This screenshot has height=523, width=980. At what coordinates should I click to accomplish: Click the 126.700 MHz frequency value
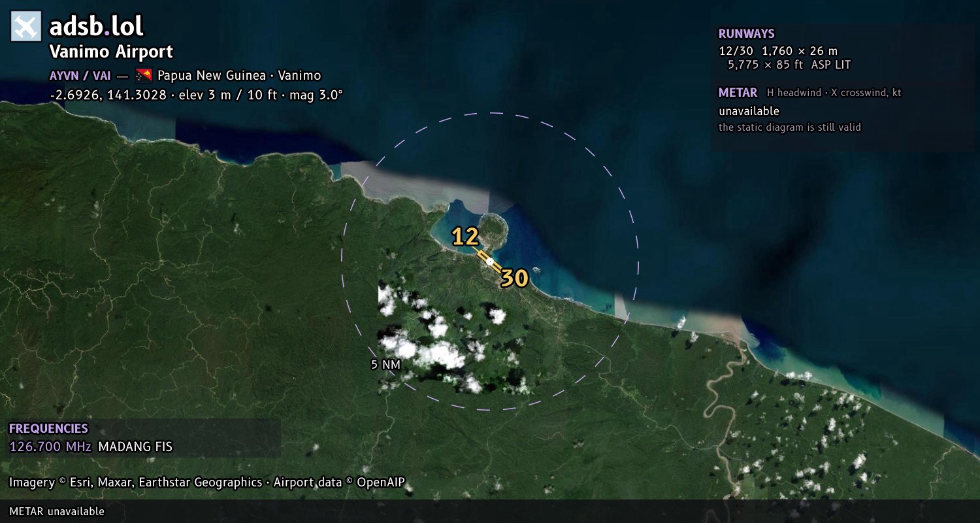[x=50, y=447]
